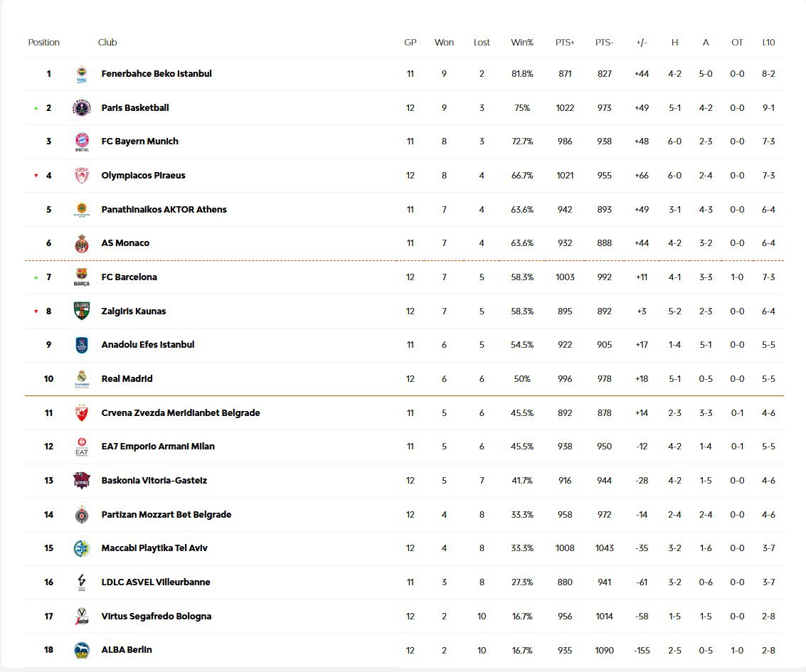Click the Crvena Zvezda red logo
806x672 pixels.
[x=82, y=413]
